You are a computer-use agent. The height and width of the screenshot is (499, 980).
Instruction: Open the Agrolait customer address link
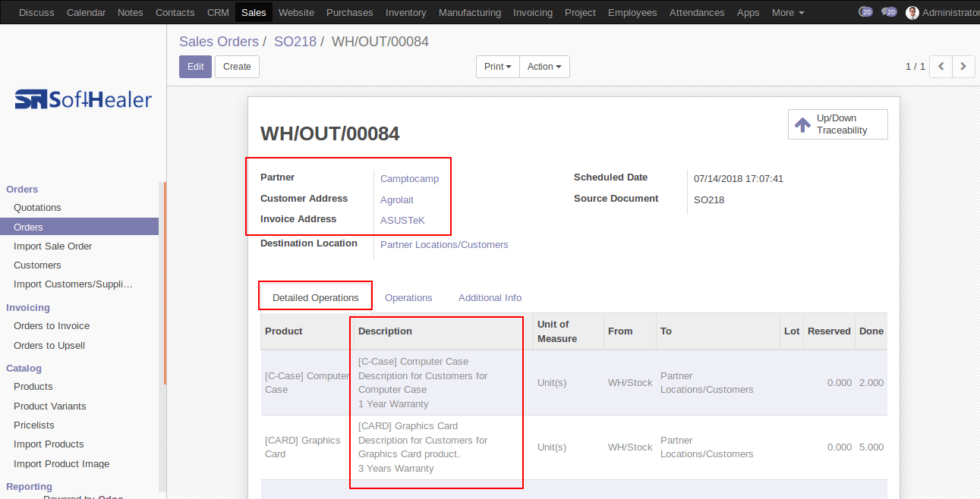pos(397,200)
